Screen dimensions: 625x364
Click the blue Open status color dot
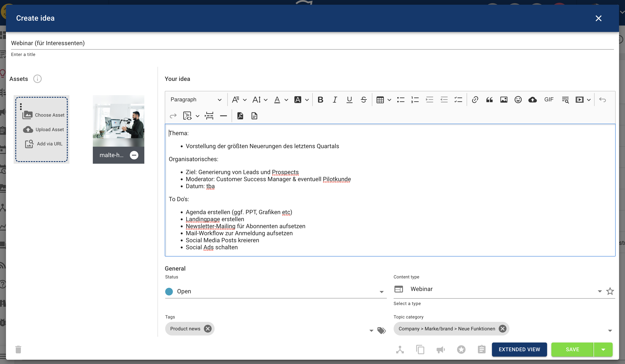(x=169, y=291)
